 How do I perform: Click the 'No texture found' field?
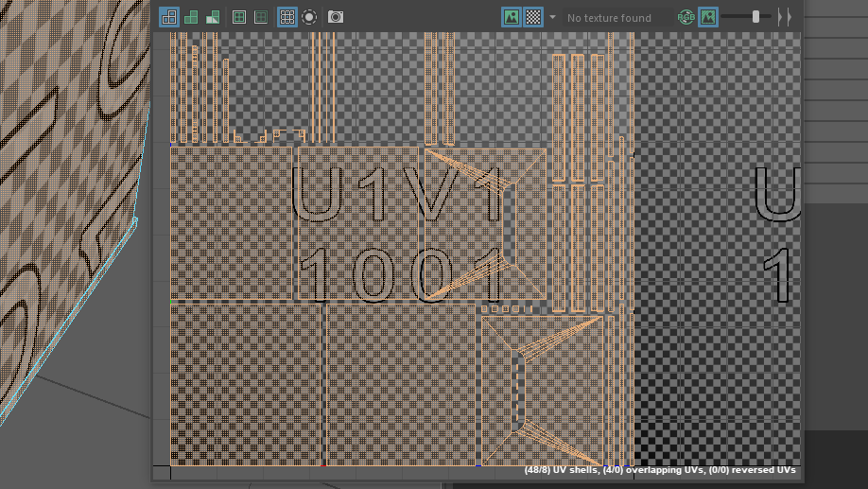coord(609,18)
